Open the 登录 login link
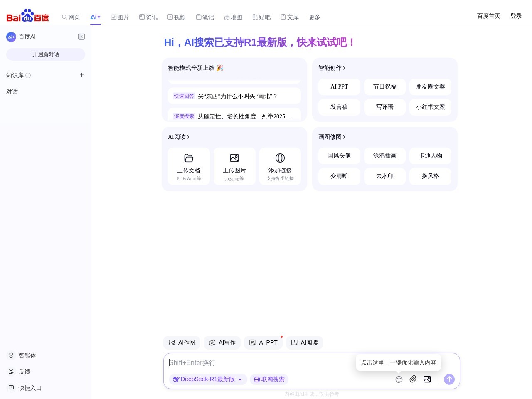This screenshot has width=532, height=399. (x=516, y=16)
